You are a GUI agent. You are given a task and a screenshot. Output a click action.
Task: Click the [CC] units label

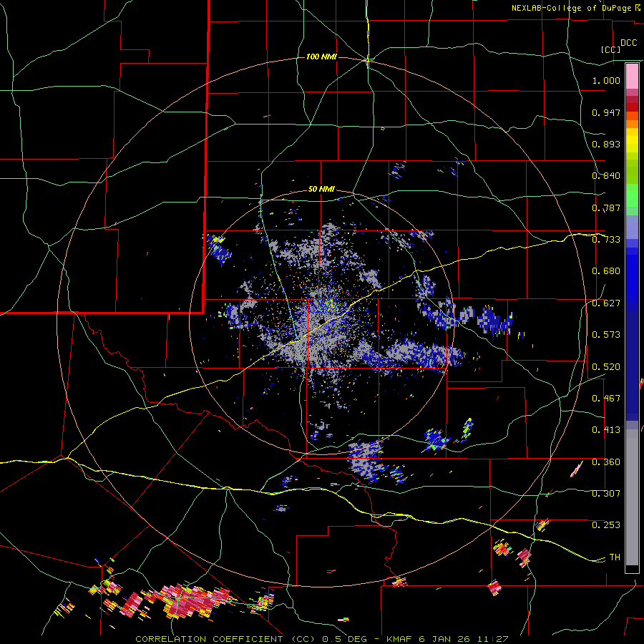coord(611,49)
